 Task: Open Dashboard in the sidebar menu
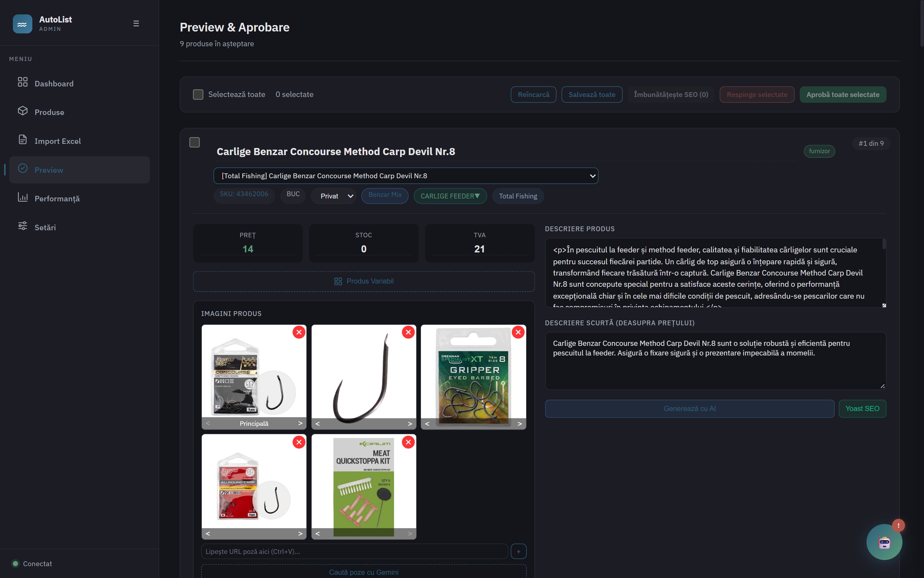coord(80,83)
